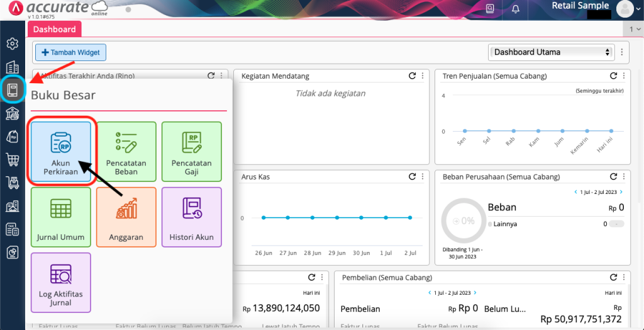The image size is (644, 330).
Task: Open the tab count dropdown
Action: point(635,29)
